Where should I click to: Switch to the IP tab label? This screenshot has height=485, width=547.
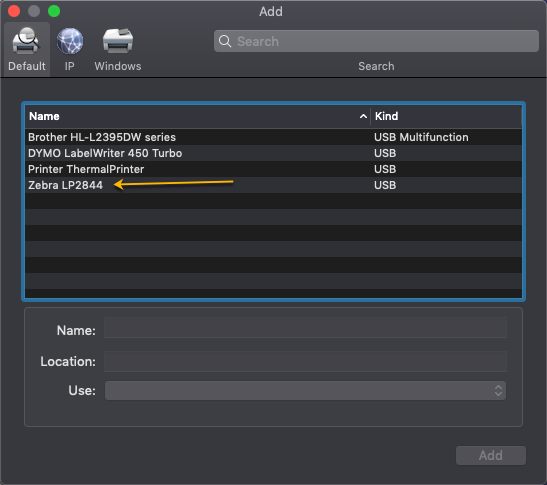coord(69,66)
